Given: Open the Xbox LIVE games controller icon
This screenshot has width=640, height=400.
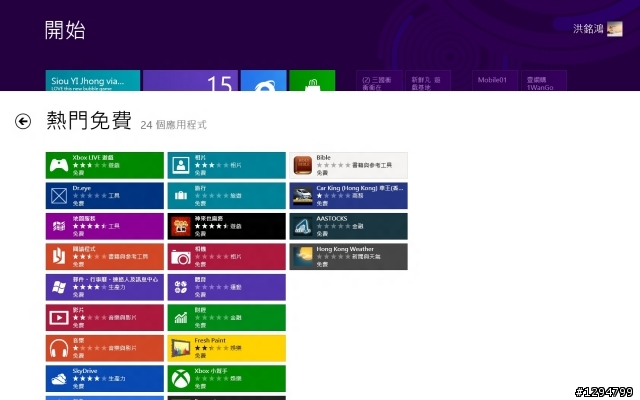Looking at the screenshot, I should point(59,165).
